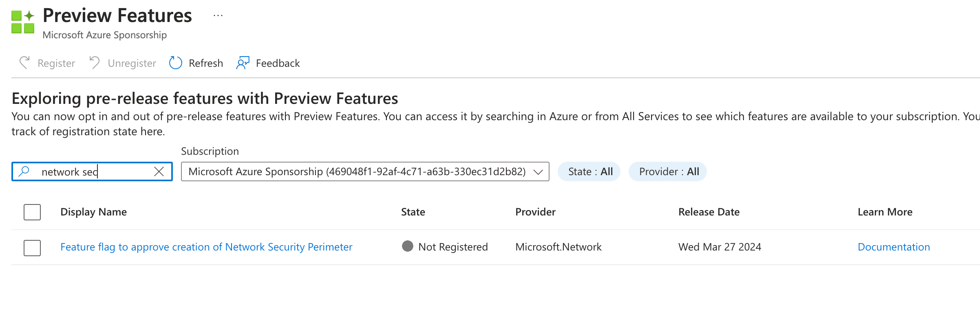This screenshot has width=980, height=312.
Task: Sort by Display Name column header
Action: click(94, 212)
